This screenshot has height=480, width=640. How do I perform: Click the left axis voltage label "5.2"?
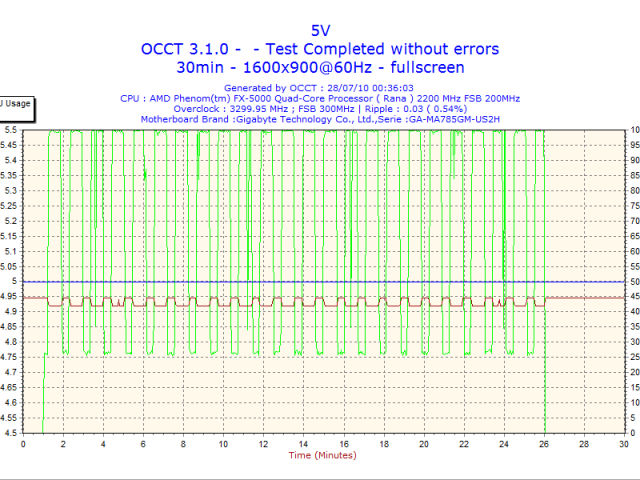click(x=11, y=221)
